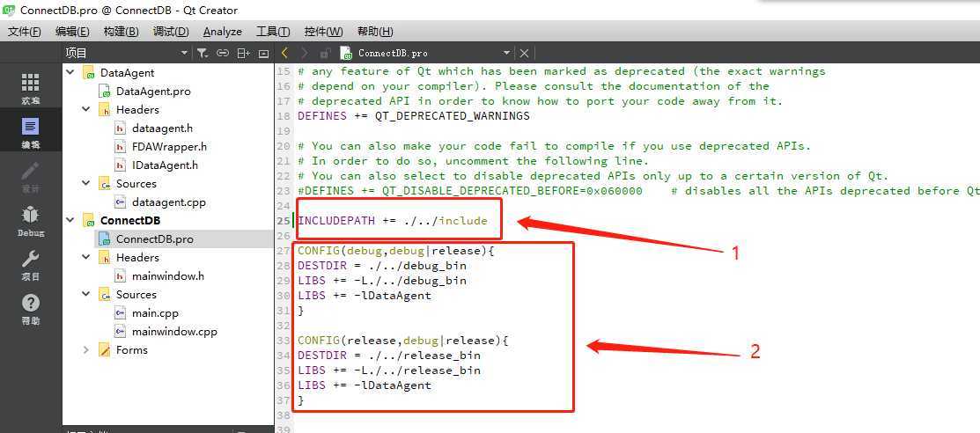Click the project tree filter icon
Image resolution: width=980 pixels, height=433 pixels.
[x=203, y=54]
